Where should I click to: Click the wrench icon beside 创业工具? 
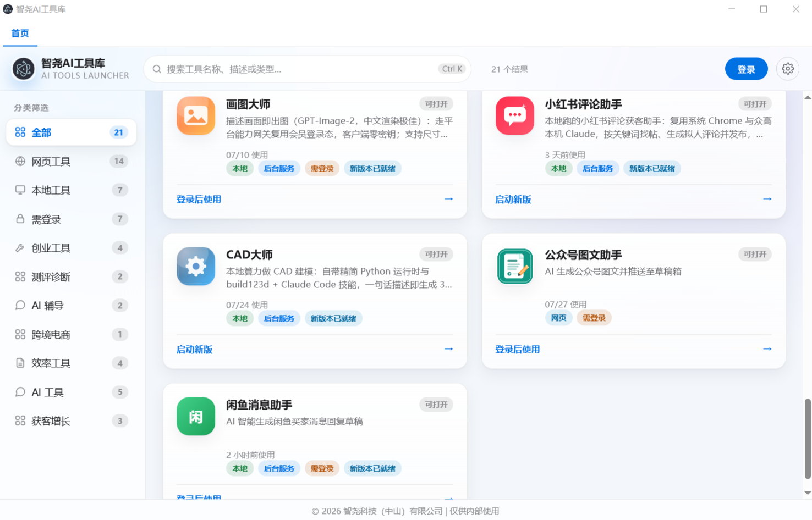[x=20, y=248]
